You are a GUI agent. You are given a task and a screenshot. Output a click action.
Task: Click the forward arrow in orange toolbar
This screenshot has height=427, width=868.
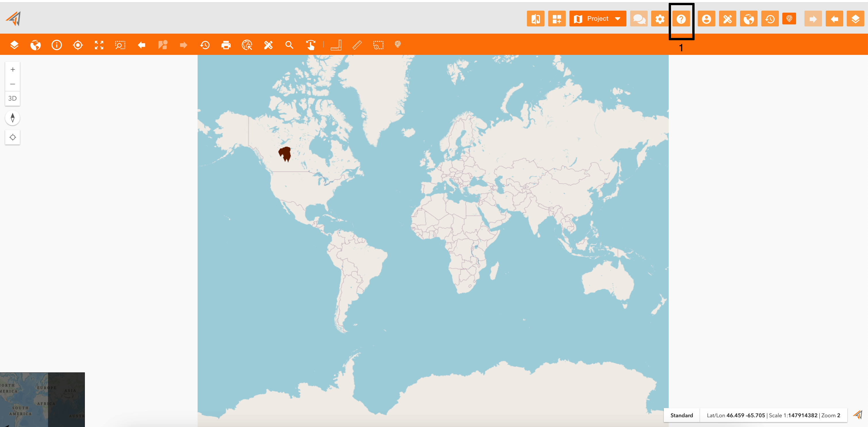(x=184, y=45)
